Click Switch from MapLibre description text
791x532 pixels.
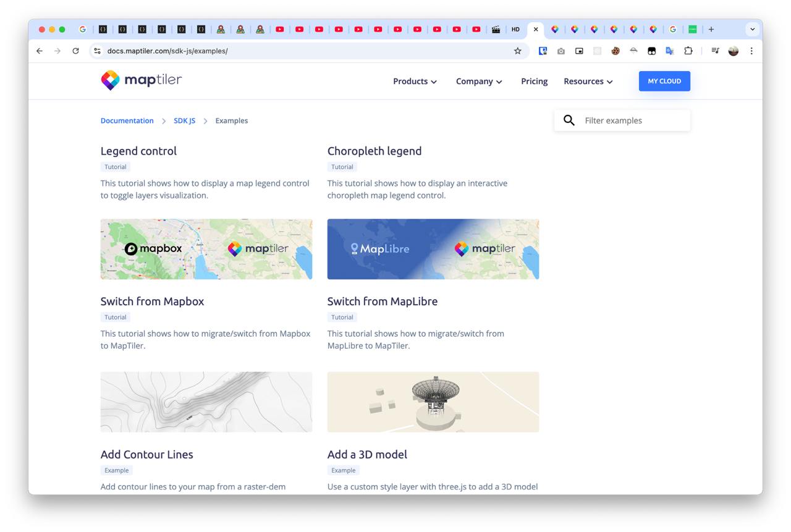click(416, 339)
